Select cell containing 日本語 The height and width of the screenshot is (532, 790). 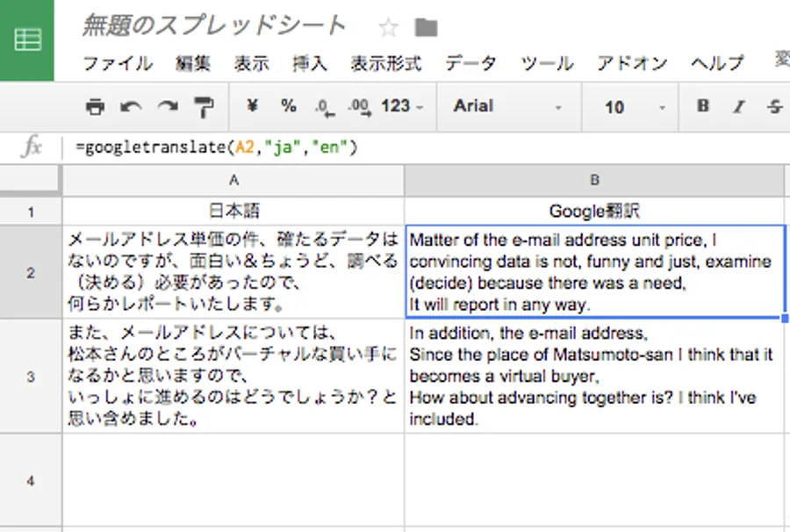click(x=233, y=211)
